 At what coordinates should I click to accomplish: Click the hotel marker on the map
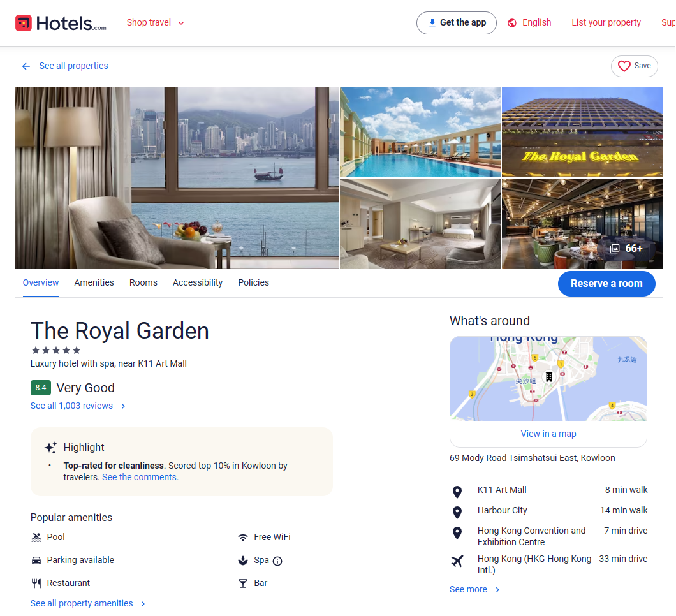pyautogui.click(x=549, y=377)
